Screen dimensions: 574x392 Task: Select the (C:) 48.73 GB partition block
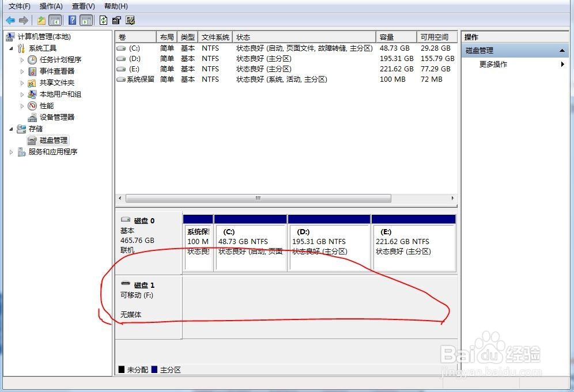250,243
